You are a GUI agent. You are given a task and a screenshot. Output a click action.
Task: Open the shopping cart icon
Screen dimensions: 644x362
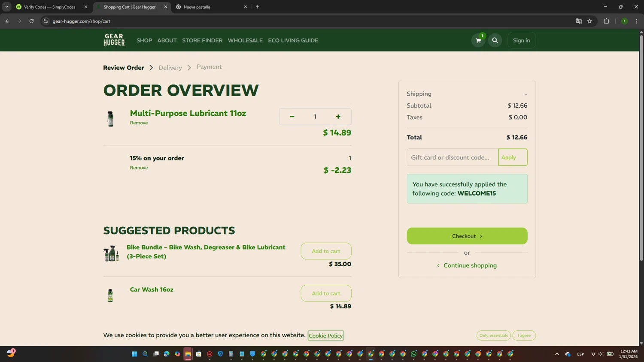[478, 40]
